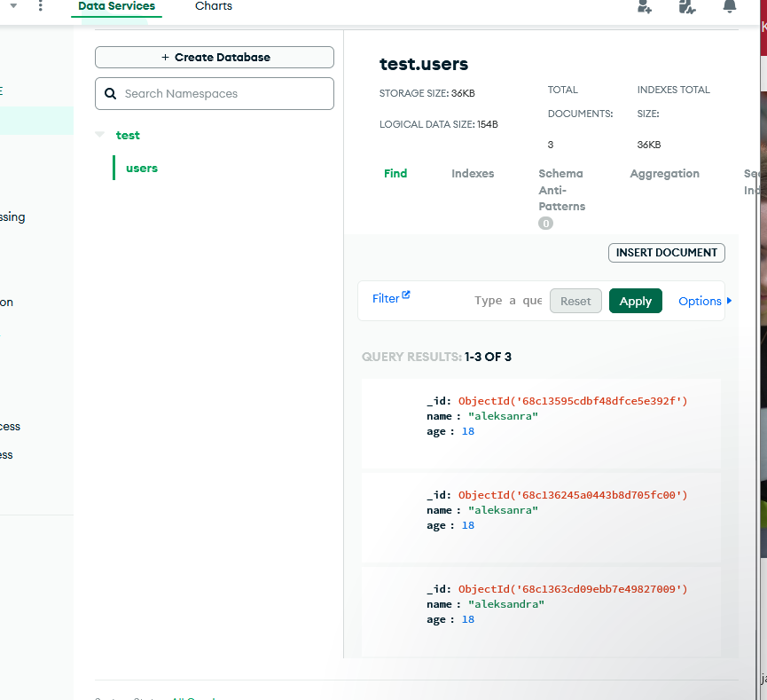767x700 pixels.
Task: Click the invite user icon in header
Action: 645,6
